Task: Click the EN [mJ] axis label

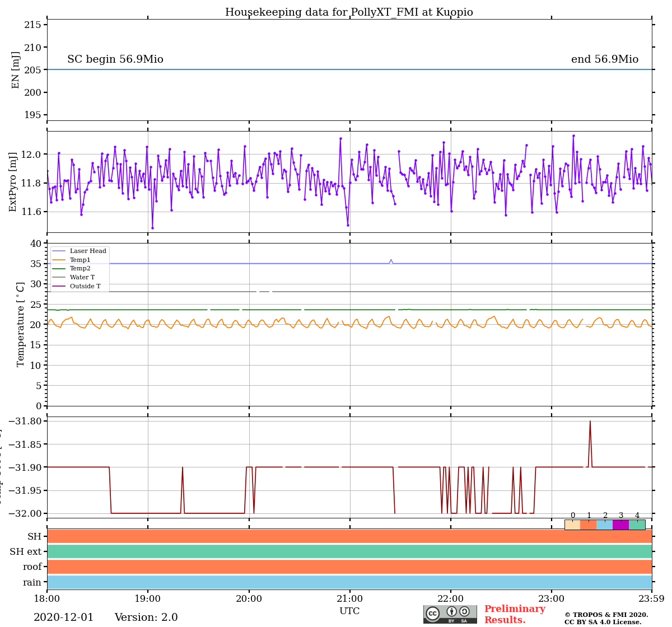Action: (x=16, y=70)
